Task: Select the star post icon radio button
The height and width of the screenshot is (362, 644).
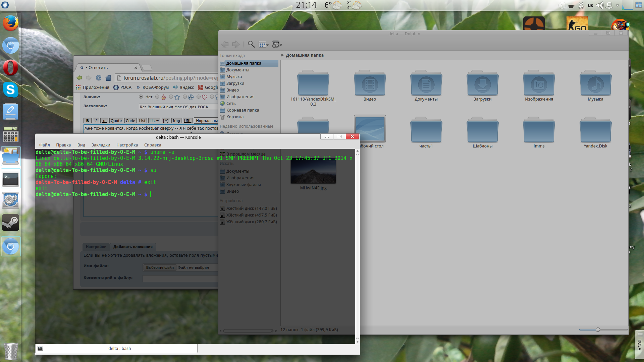Action: tap(171, 97)
